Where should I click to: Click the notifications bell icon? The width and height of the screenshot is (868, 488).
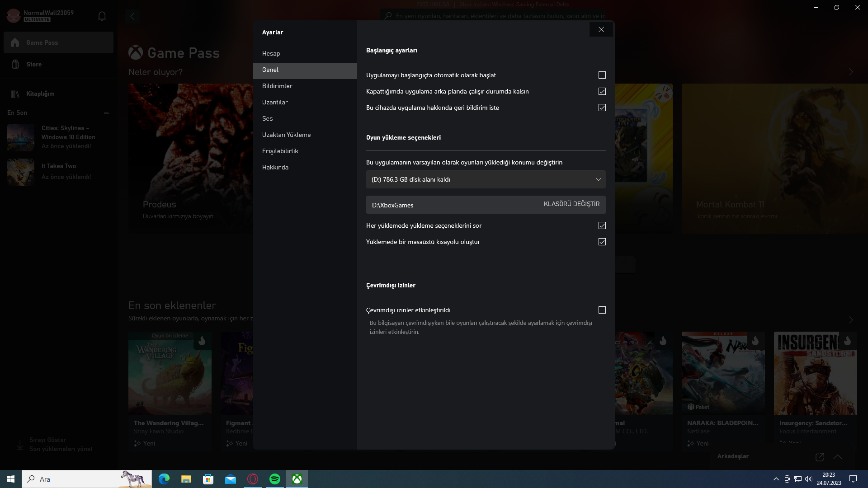coord(102,16)
